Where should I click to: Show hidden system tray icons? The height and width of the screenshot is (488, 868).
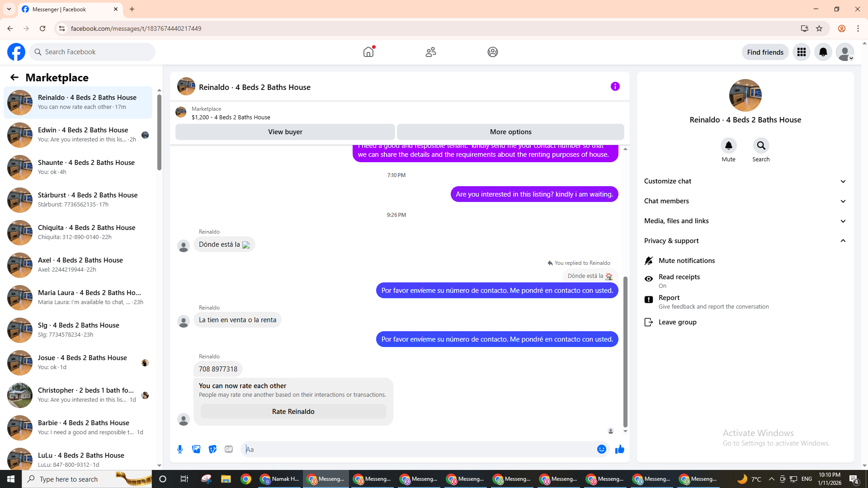(x=772, y=479)
